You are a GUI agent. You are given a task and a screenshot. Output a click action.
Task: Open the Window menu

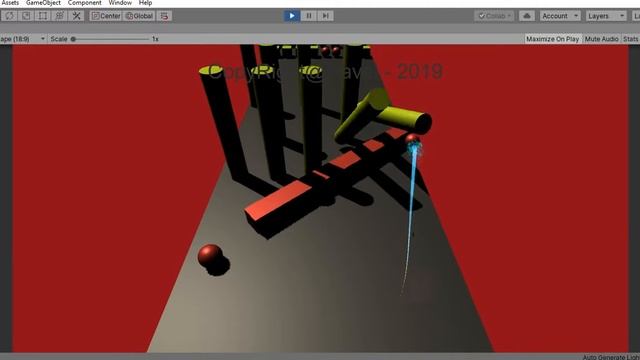click(x=120, y=3)
